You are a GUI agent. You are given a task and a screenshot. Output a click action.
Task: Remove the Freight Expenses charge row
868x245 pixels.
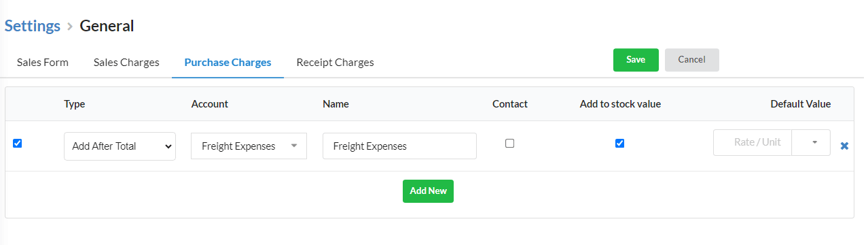(844, 146)
